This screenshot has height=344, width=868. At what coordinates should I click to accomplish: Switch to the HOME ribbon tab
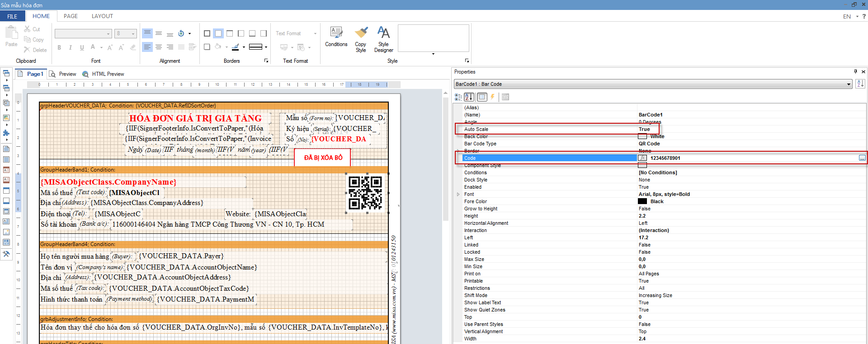pos(41,16)
